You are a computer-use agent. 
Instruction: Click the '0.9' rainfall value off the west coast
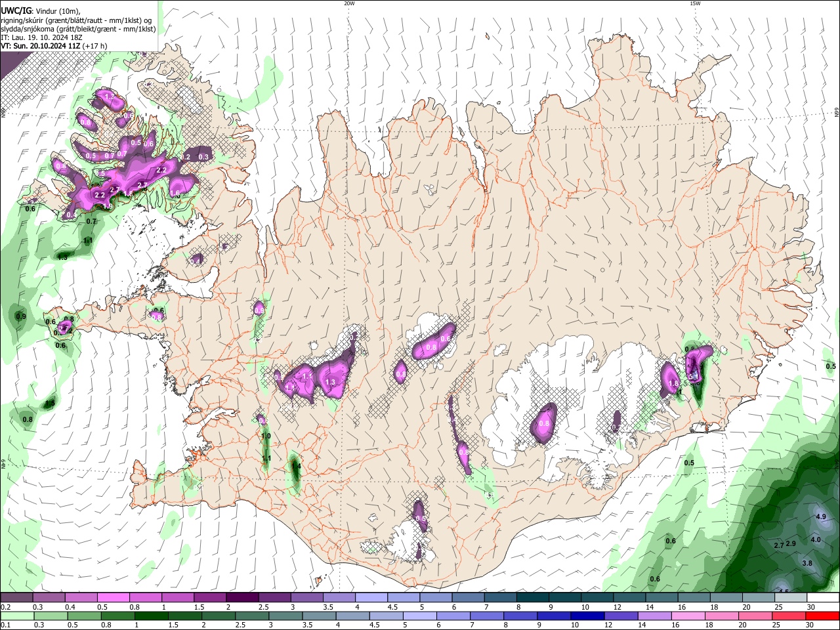point(21,317)
